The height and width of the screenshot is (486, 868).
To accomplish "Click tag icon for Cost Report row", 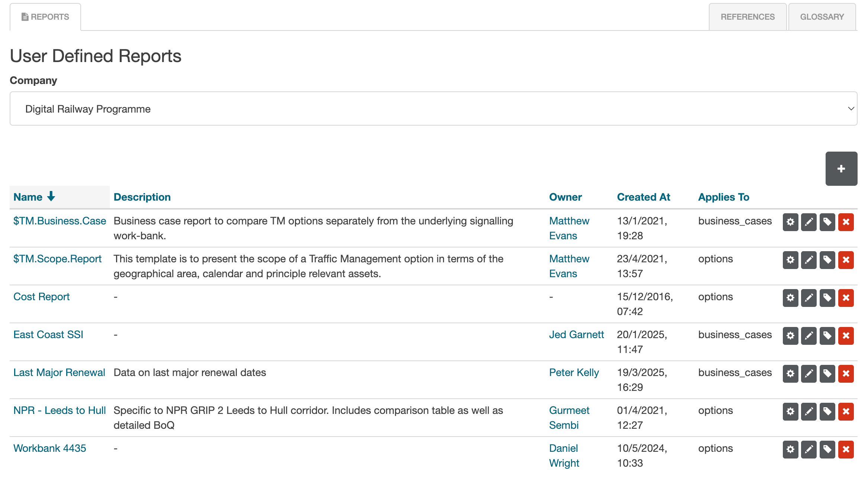I will click(827, 298).
